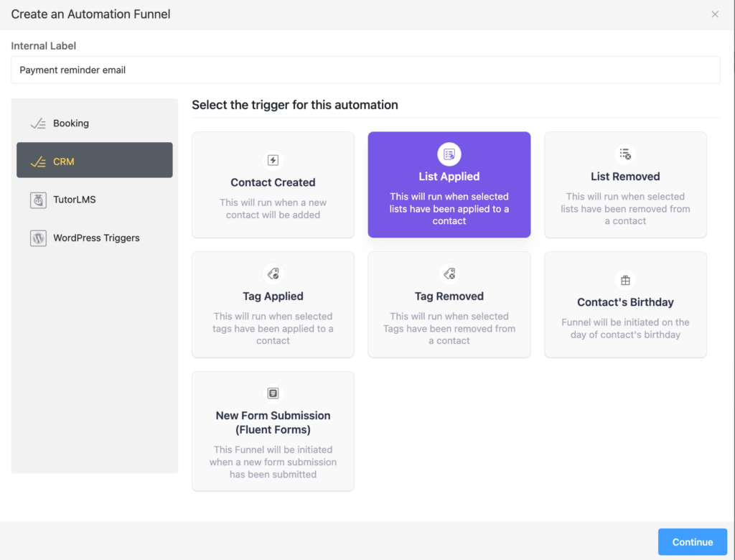This screenshot has width=735, height=560.
Task: Click the Tag Removed tag icon
Action: click(x=449, y=274)
